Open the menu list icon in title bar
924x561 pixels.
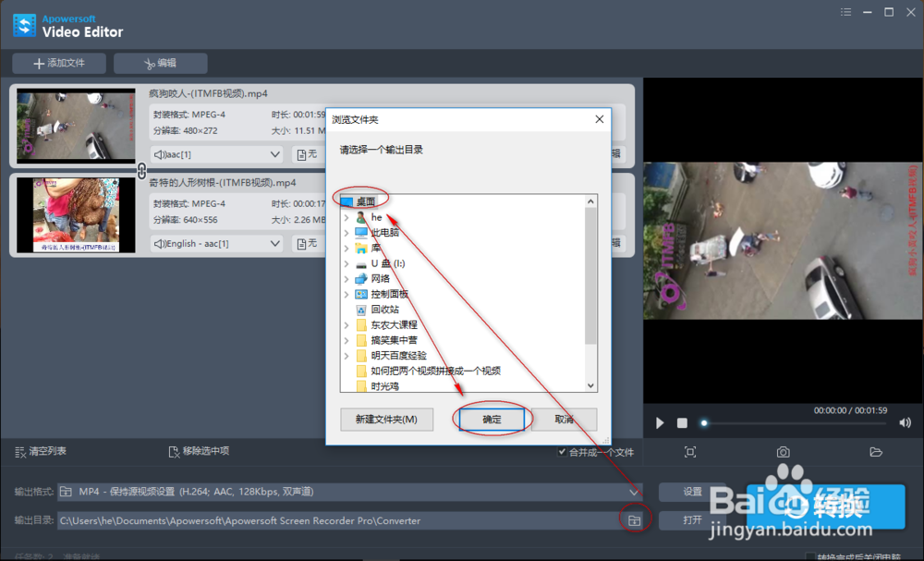(x=845, y=12)
